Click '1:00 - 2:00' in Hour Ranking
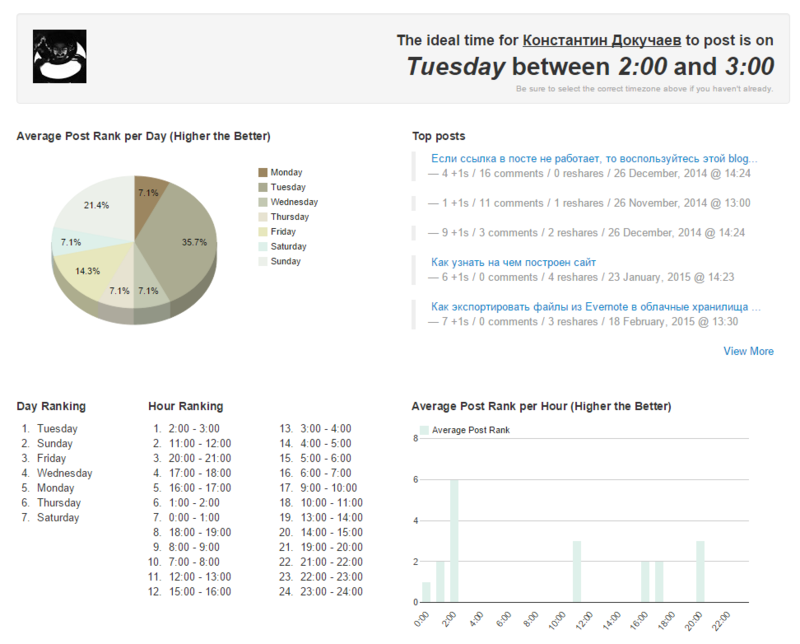 pyautogui.click(x=194, y=503)
